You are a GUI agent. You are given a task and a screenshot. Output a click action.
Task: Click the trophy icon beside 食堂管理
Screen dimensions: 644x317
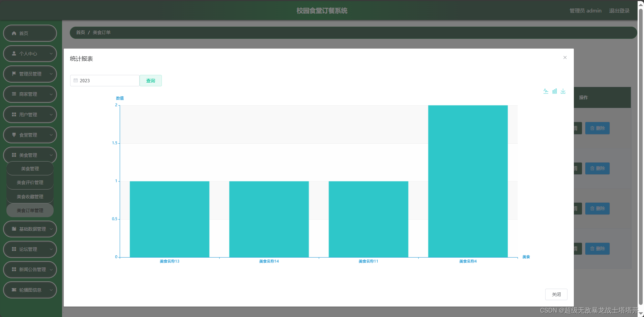14,135
